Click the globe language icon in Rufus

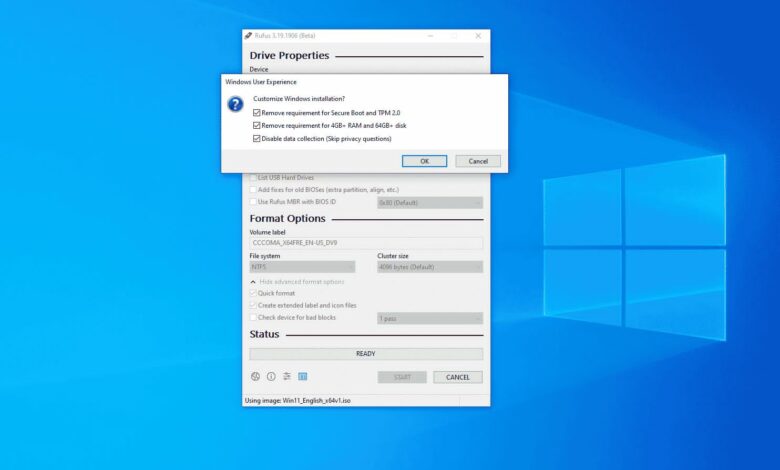coord(255,377)
